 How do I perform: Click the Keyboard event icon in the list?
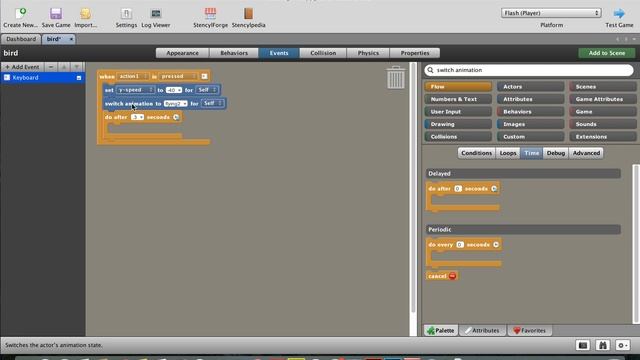click(x=7, y=78)
